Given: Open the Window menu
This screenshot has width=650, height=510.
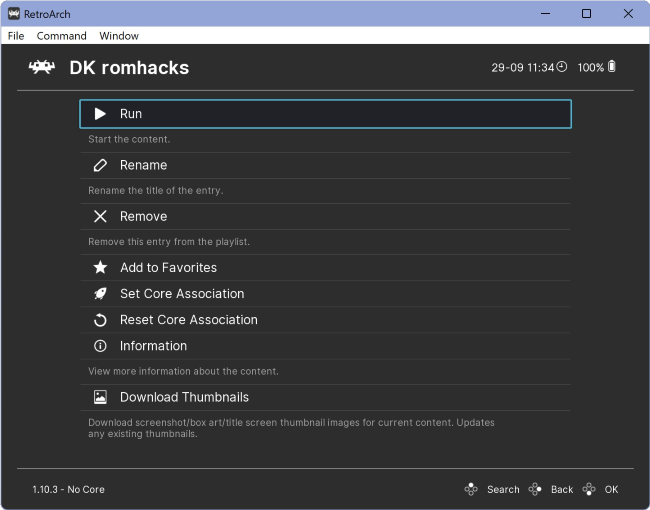Looking at the screenshot, I should tap(119, 36).
